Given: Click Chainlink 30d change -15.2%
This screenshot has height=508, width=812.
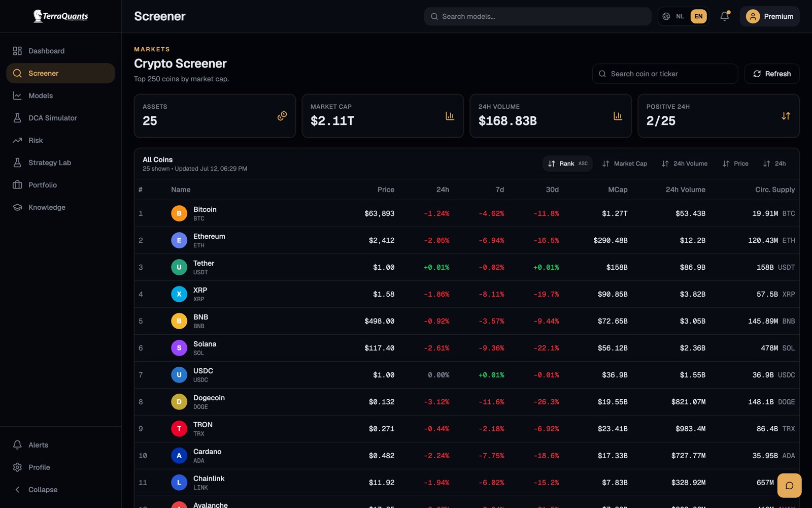Looking at the screenshot, I should pyautogui.click(x=546, y=483).
